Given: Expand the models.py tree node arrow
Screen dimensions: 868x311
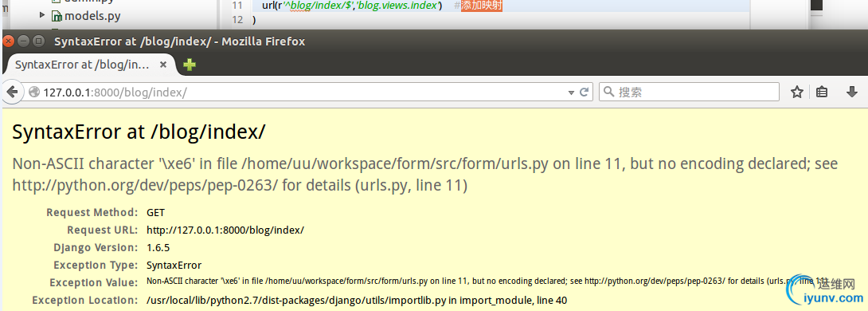Looking at the screenshot, I should pyautogui.click(x=42, y=14).
